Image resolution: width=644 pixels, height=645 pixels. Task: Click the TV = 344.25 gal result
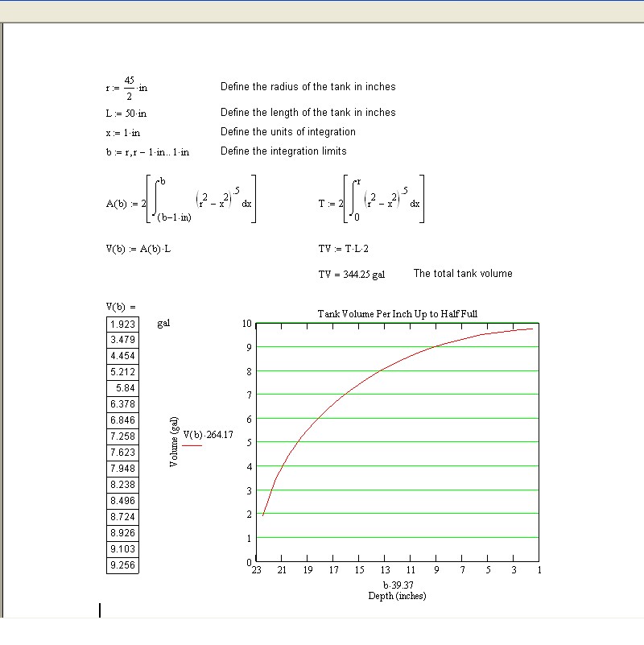click(352, 275)
